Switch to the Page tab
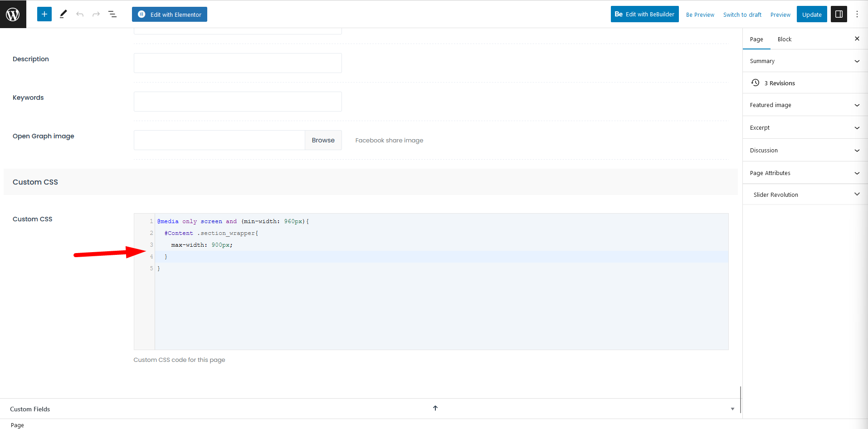868x429 pixels. [756, 39]
